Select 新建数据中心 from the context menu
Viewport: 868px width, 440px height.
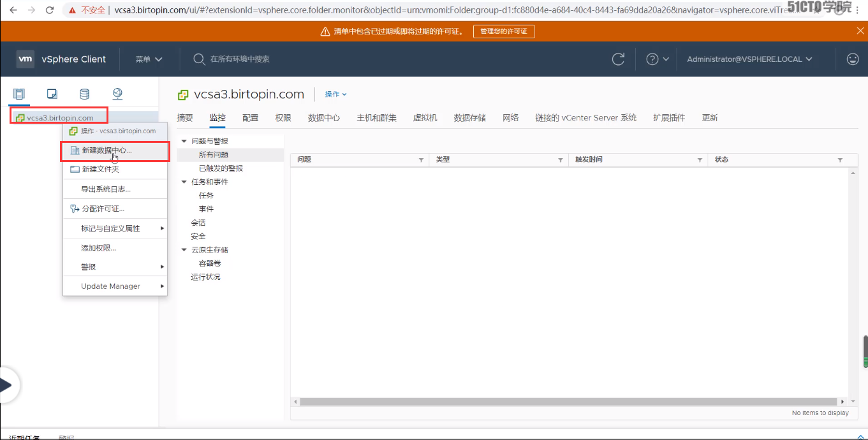(115, 150)
